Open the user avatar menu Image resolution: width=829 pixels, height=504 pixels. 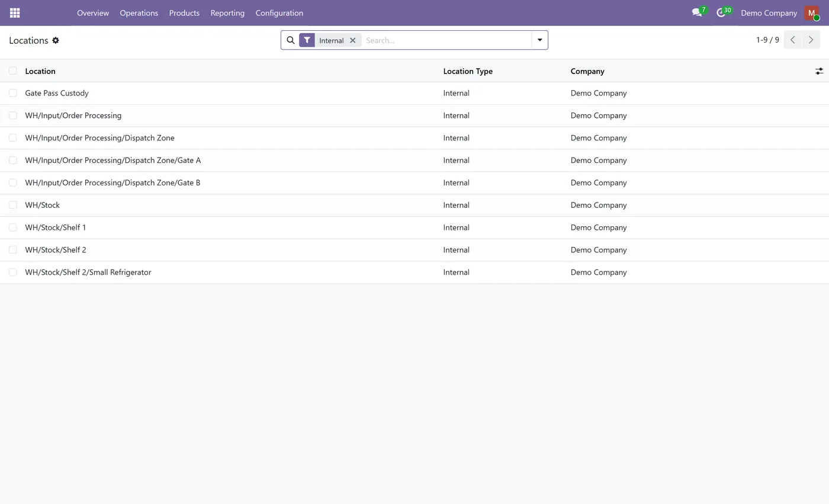click(x=812, y=13)
